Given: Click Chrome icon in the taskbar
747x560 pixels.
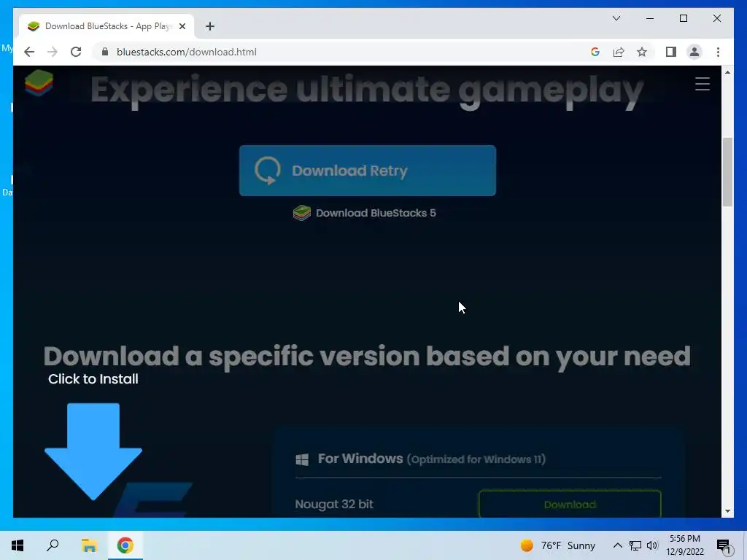Looking at the screenshot, I should click(x=125, y=545).
